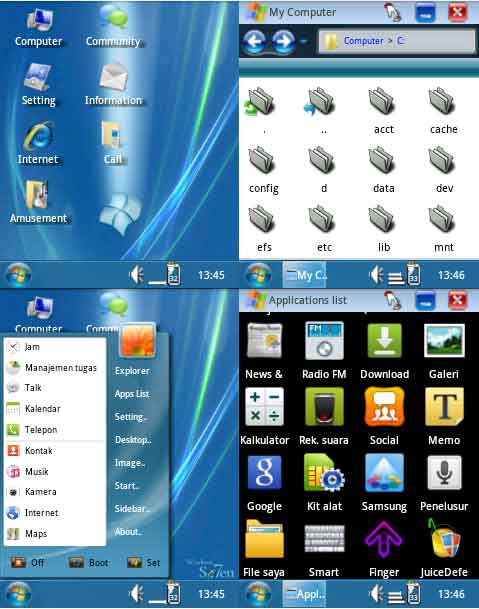
Task: Open Setting.. in start menu right pane
Action: pyautogui.click(x=131, y=417)
